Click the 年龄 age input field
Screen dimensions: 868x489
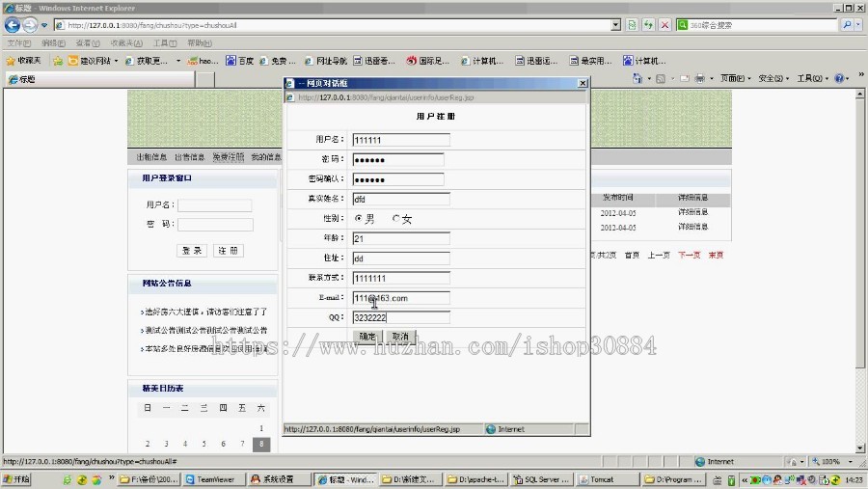[401, 238]
